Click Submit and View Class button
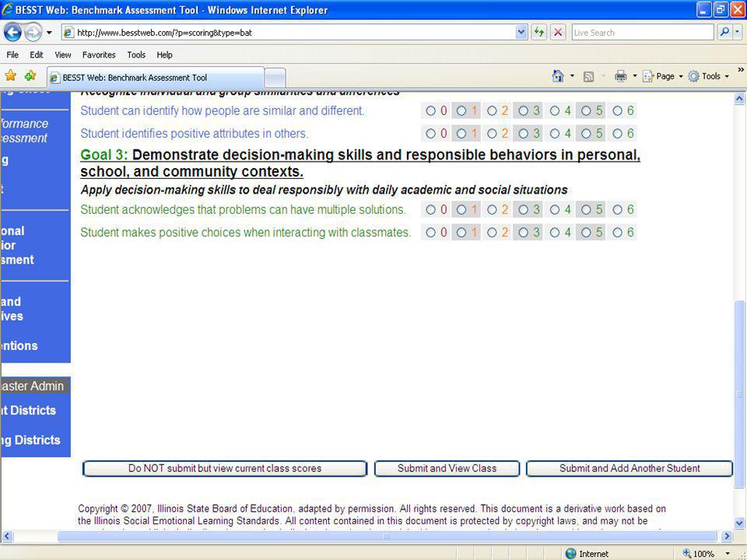The image size is (747, 560). tap(447, 468)
